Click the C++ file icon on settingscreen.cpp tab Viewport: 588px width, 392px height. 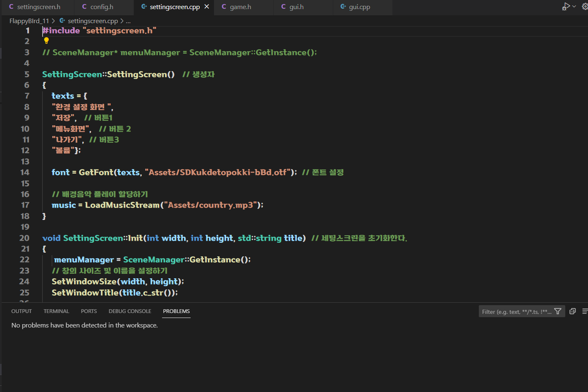(x=144, y=7)
